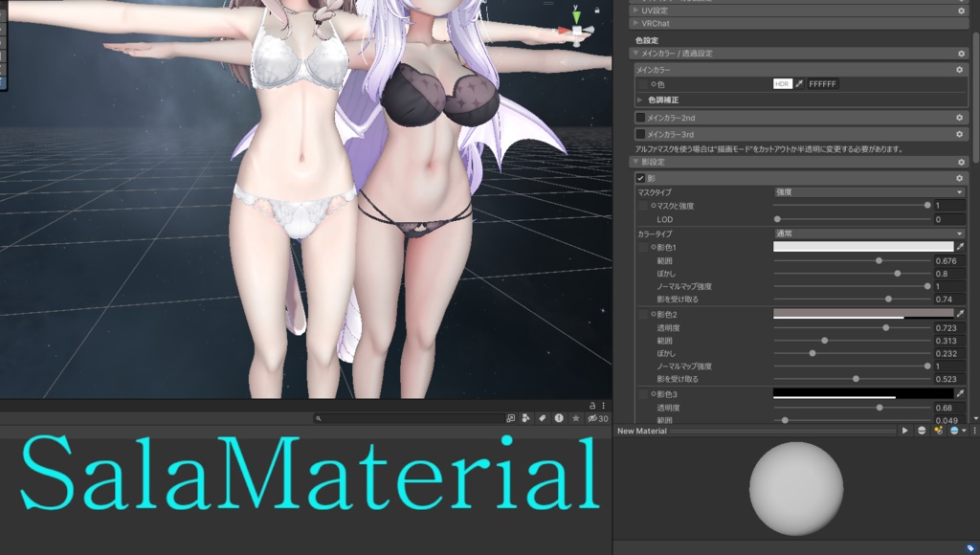
Task: Click the 0.523 影を受け取る value field
Action: tap(949, 379)
